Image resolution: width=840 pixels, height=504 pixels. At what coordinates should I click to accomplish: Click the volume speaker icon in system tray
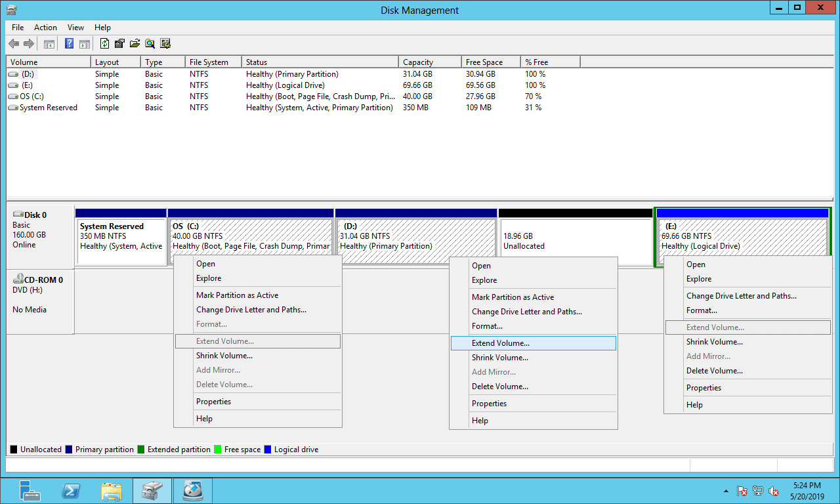774,491
